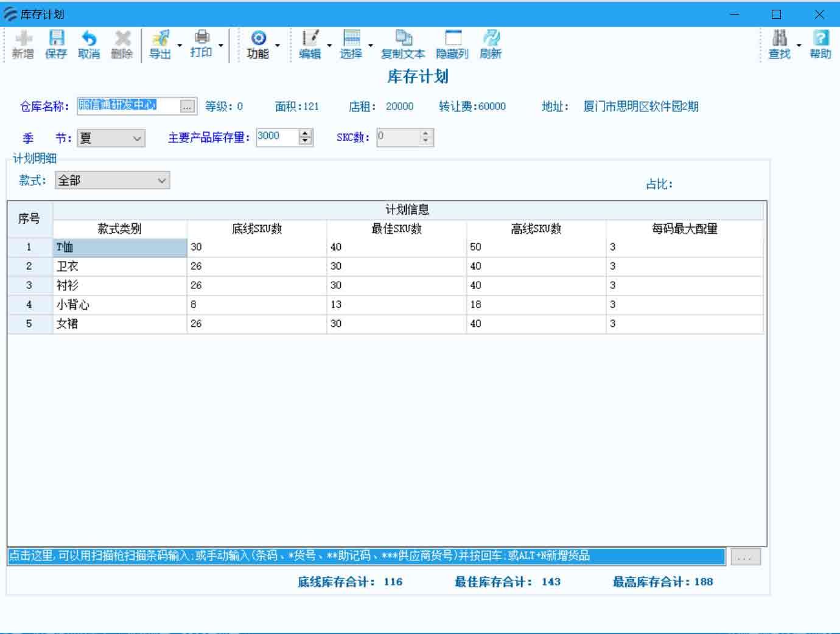Click the 底线SKU数 column header
Image resolution: width=840 pixels, height=634 pixels.
pyautogui.click(x=257, y=229)
